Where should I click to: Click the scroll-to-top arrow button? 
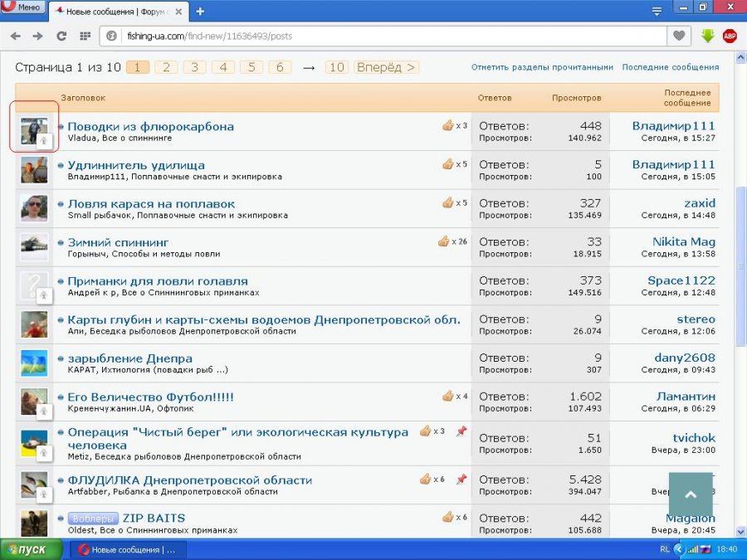coord(691,494)
